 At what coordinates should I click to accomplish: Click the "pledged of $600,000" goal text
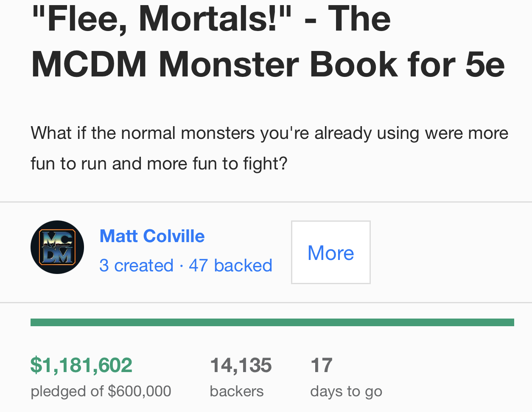101,391
